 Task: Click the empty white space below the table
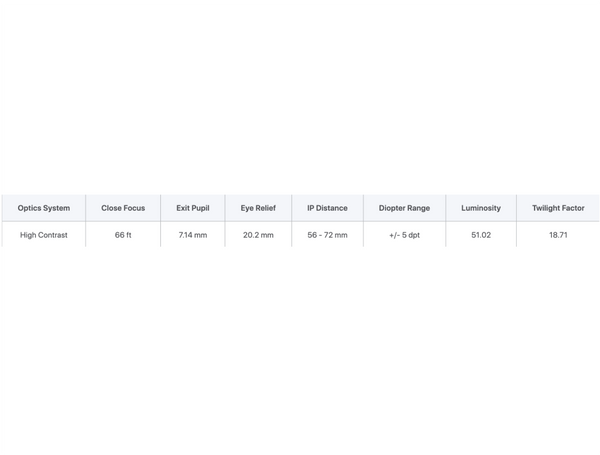pyautogui.click(x=300, y=350)
